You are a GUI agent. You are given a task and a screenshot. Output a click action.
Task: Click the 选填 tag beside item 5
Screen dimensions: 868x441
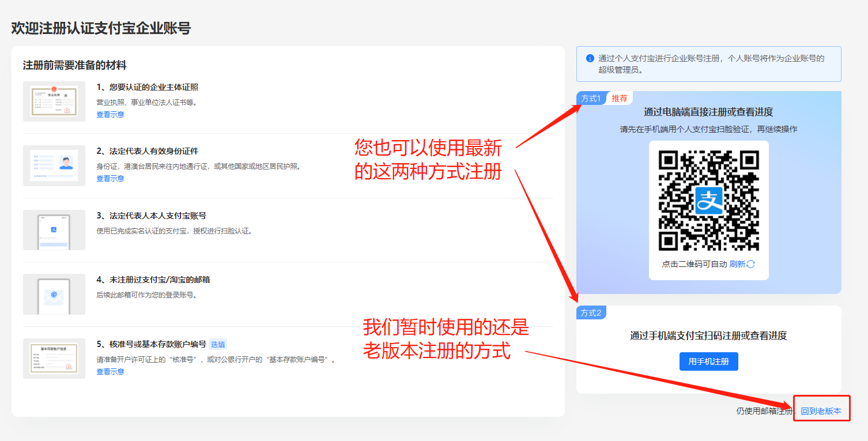[x=218, y=345]
